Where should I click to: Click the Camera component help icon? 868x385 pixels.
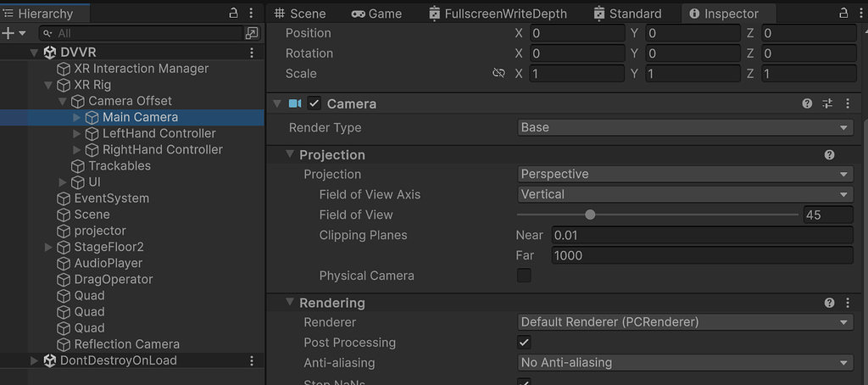click(807, 103)
